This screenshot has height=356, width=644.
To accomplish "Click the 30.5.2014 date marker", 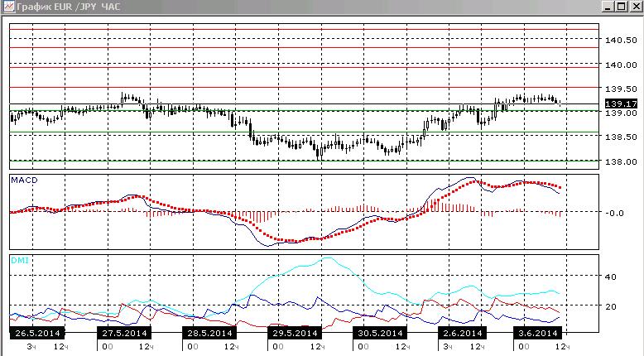I will [x=380, y=333].
